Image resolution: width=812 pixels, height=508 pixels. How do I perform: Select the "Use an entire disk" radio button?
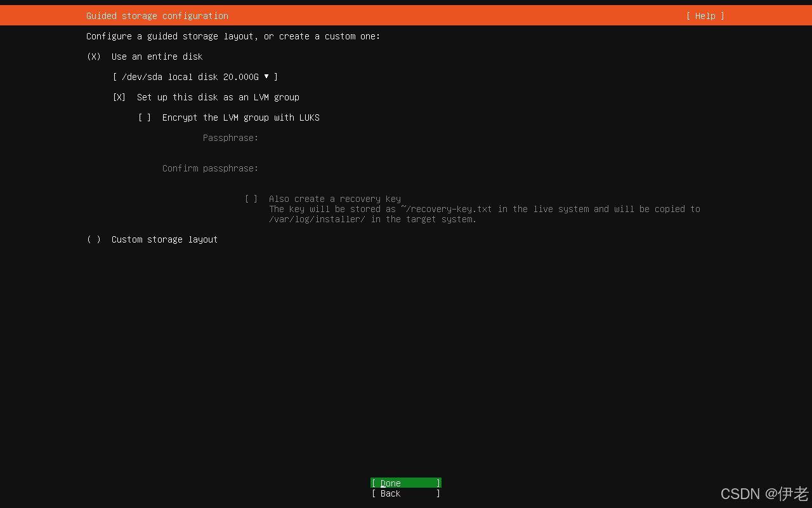pos(94,57)
